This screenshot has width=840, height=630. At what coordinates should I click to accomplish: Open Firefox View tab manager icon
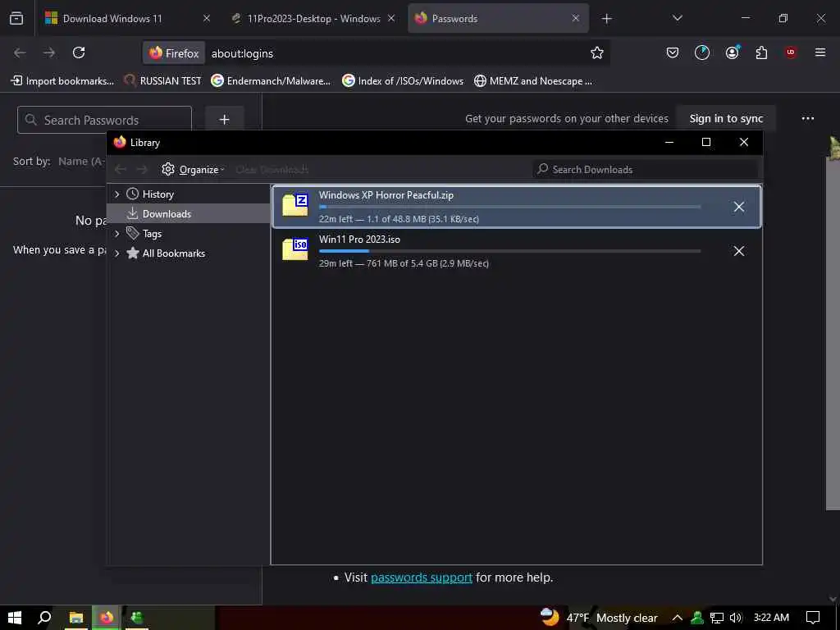16,18
